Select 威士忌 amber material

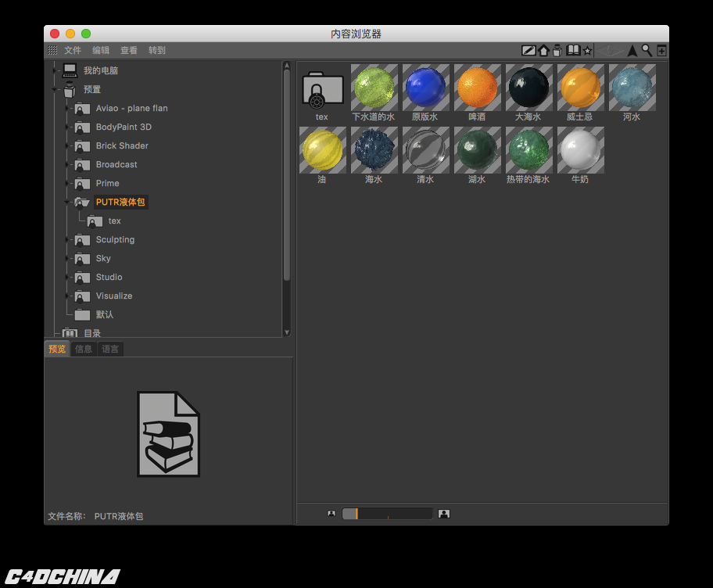coord(581,88)
